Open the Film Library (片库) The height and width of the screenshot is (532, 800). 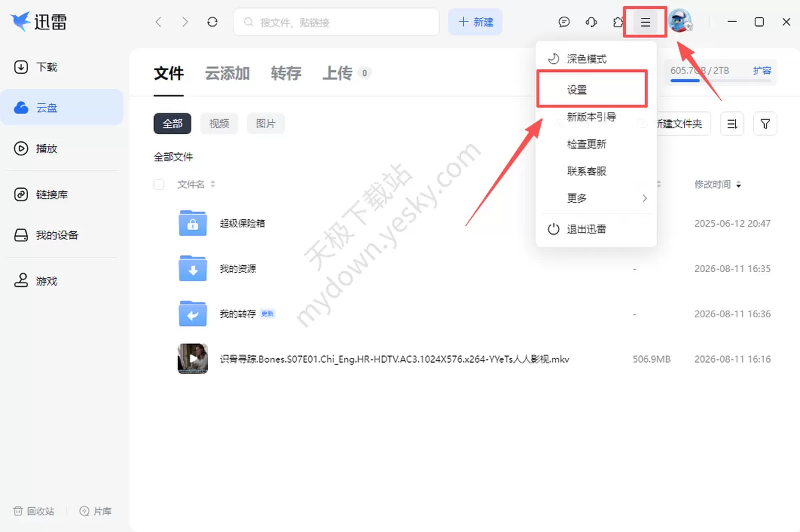coord(95,511)
